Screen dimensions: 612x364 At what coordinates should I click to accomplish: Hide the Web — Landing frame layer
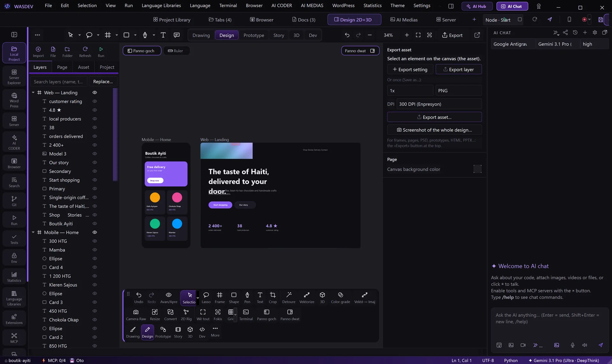[95, 92]
